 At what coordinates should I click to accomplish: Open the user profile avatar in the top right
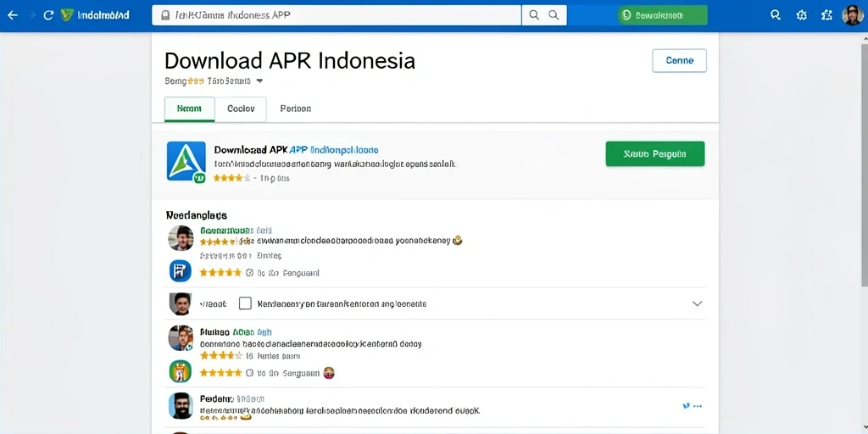point(853,15)
